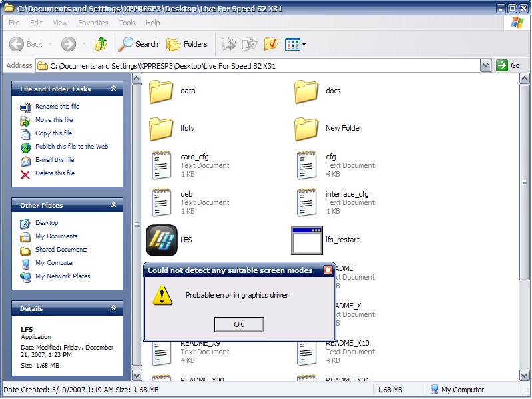The width and height of the screenshot is (532, 399).
Task: Select the interface_cfg text document icon
Action: [x=306, y=202]
